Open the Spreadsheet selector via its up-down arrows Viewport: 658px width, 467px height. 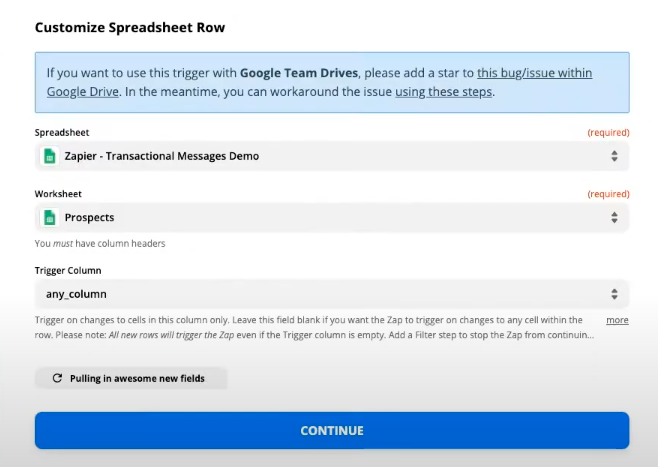[614, 156]
